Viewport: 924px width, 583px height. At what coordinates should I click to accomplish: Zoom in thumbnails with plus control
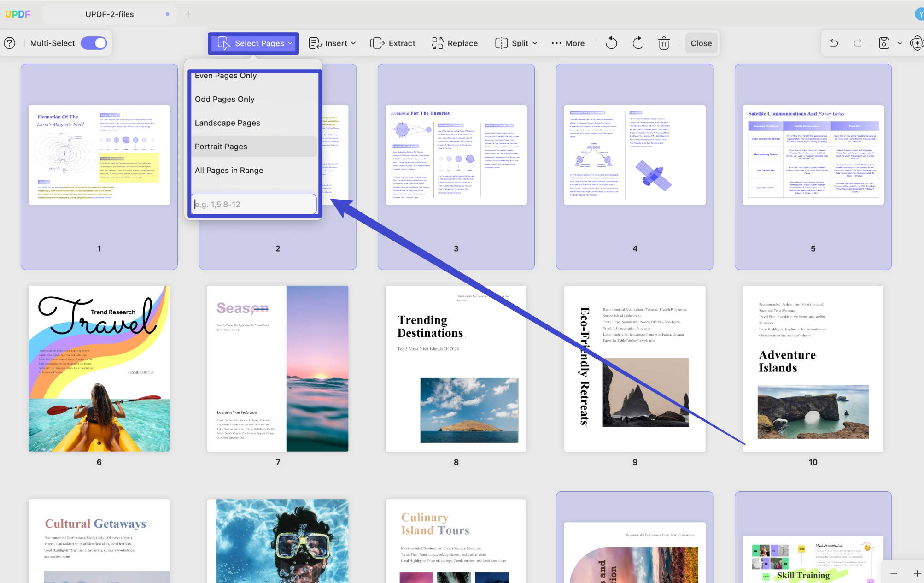tap(917, 573)
